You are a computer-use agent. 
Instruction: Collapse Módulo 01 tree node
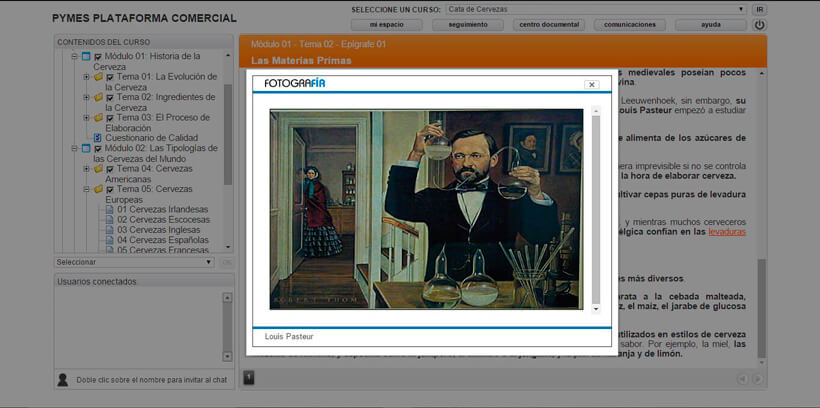coord(74,56)
